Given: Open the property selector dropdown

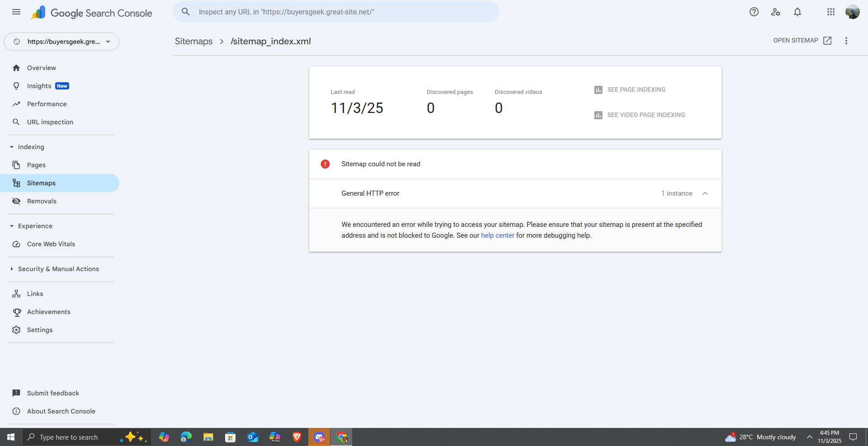Looking at the screenshot, I should pos(61,42).
